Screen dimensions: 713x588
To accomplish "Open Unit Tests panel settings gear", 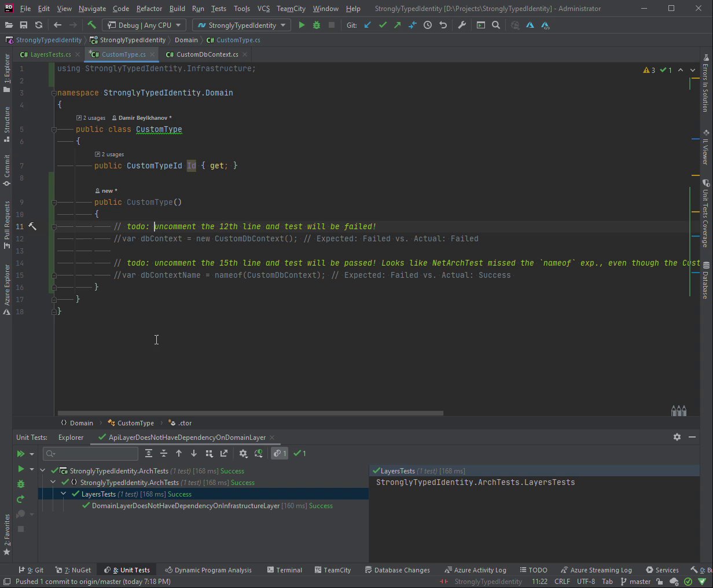I will click(x=677, y=437).
